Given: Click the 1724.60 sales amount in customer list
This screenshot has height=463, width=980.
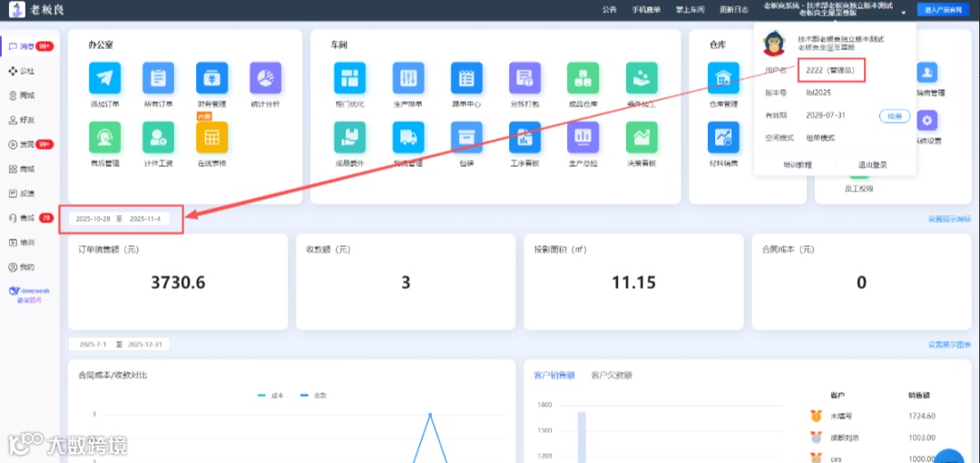Looking at the screenshot, I should tap(922, 416).
